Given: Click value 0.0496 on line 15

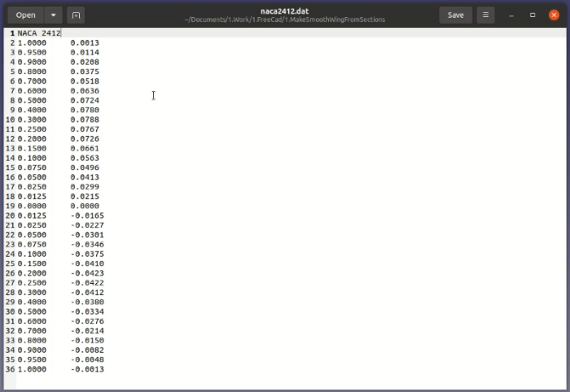Looking at the screenshot, I should (85, 168).
